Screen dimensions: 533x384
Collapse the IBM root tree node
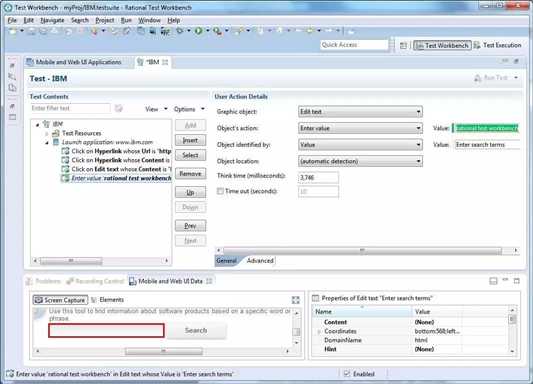38,125
